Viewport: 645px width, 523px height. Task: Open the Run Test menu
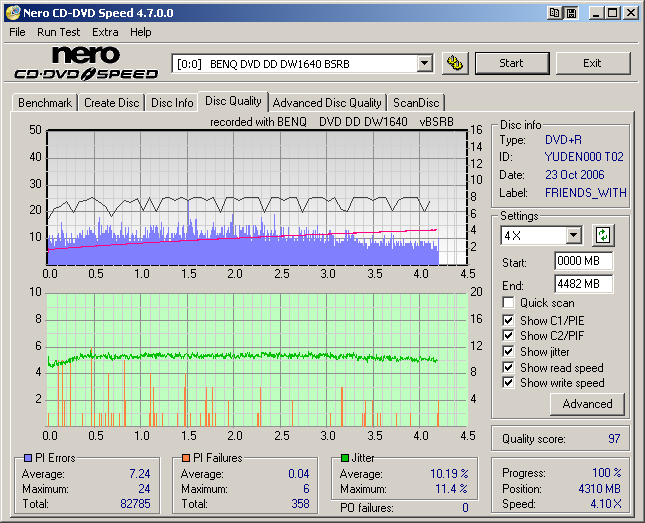click(x=58, y=32)
